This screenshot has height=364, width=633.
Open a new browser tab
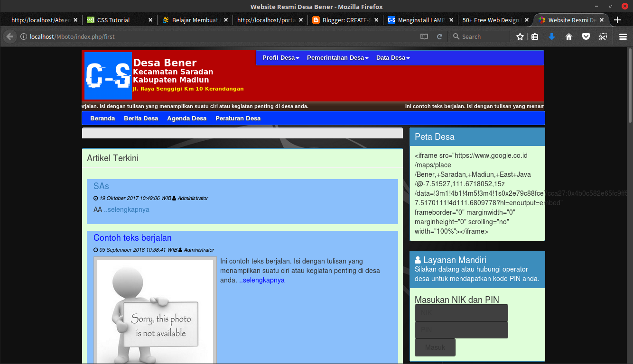click(617, 20)
